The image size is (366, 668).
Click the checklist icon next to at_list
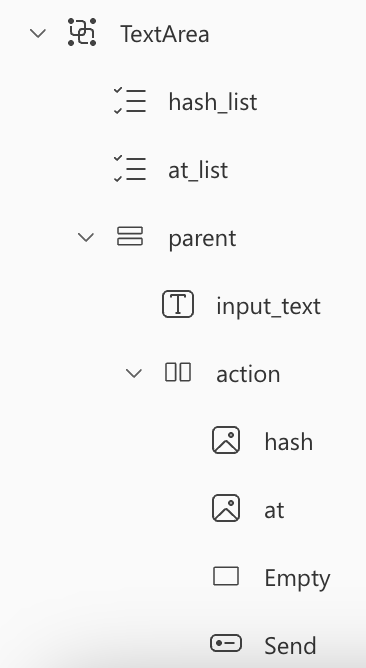[130, 169]
